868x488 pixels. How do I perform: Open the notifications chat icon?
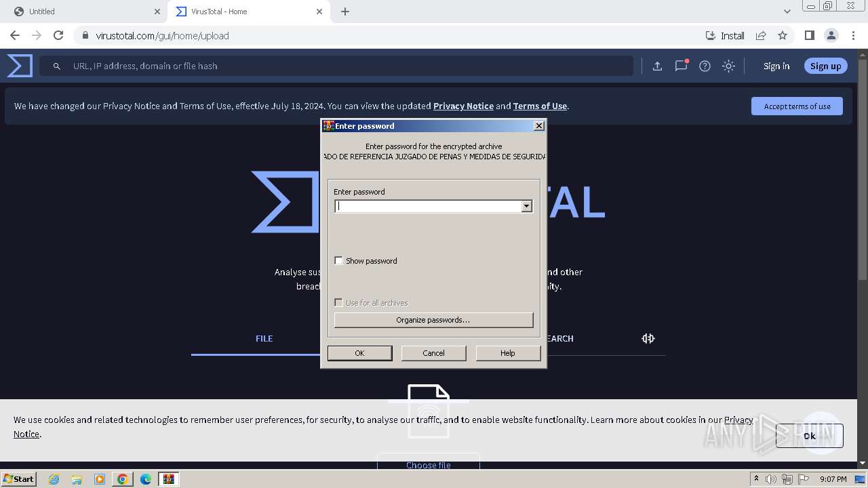(x=681, y=66)
